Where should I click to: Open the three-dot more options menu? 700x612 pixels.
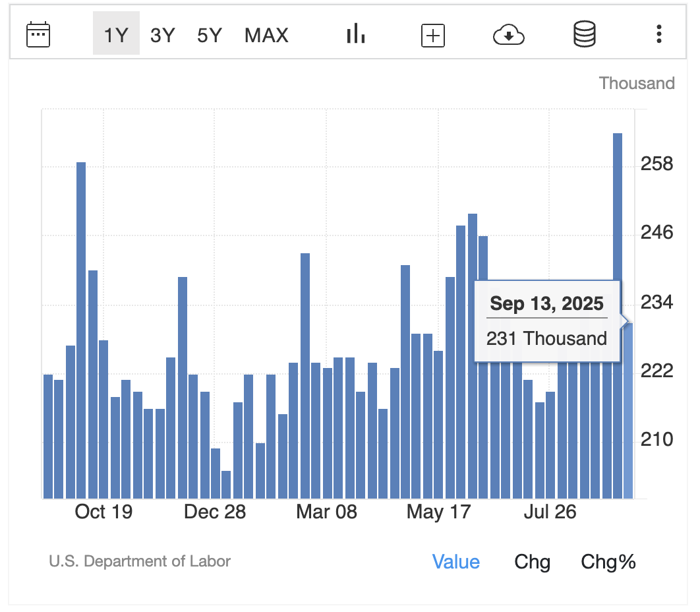click(658, 34)
